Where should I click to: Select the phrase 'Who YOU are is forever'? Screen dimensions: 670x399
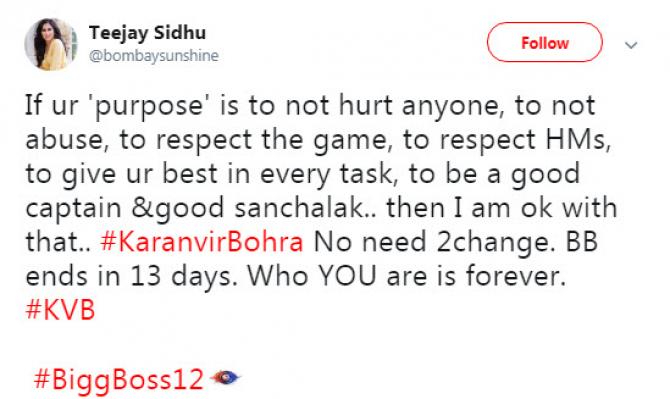(x=406, y=276)
